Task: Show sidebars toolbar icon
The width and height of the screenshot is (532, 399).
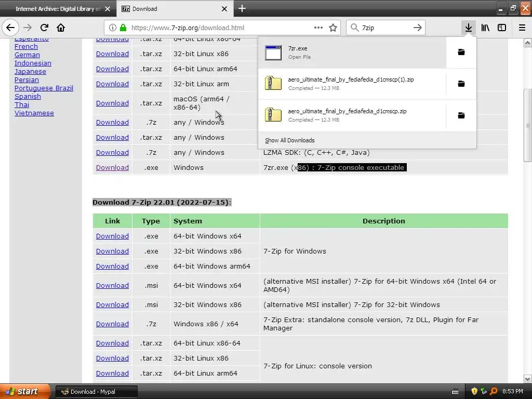Action: 502,28
